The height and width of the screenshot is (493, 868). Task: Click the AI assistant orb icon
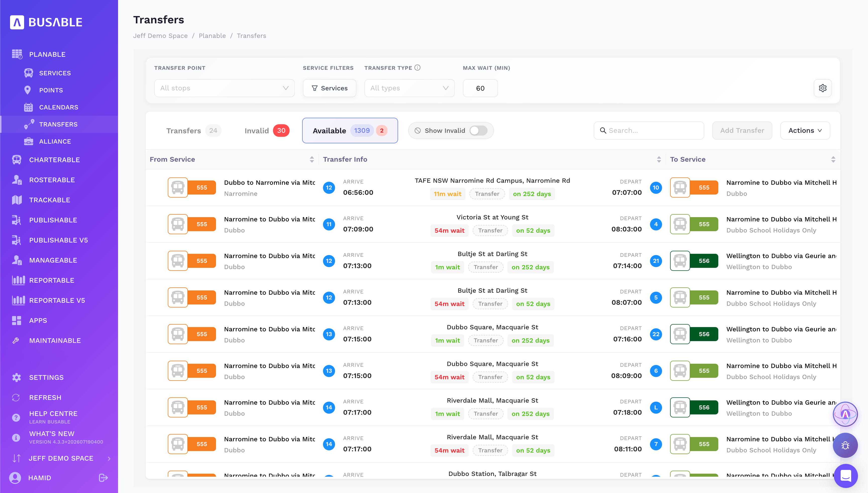(x=845, y=414)
